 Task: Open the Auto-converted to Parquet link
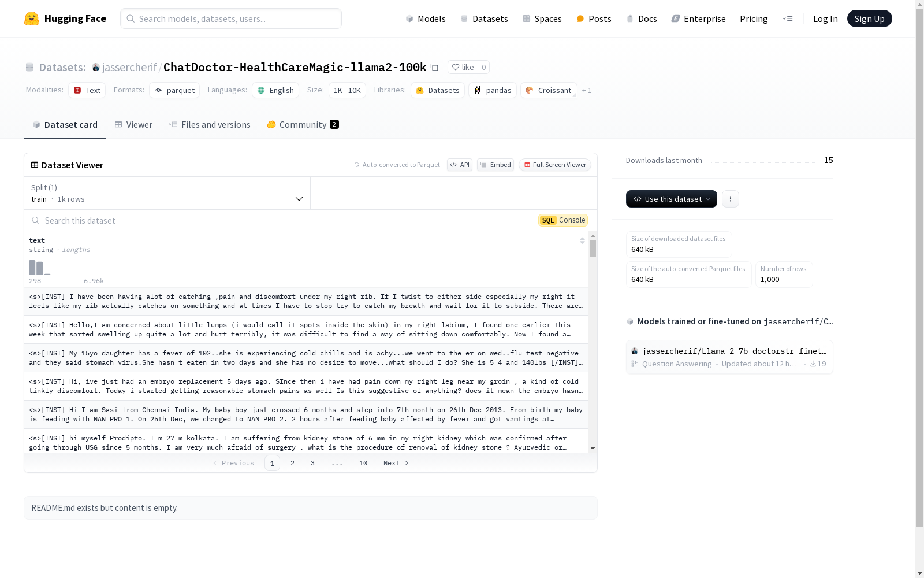(x=397, y=165)
